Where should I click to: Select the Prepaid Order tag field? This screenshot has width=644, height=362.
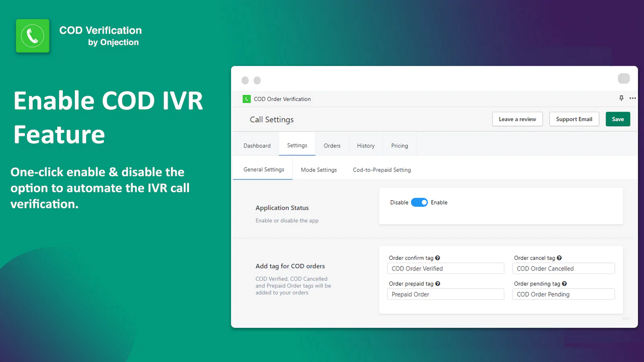[x=445, y=294]
